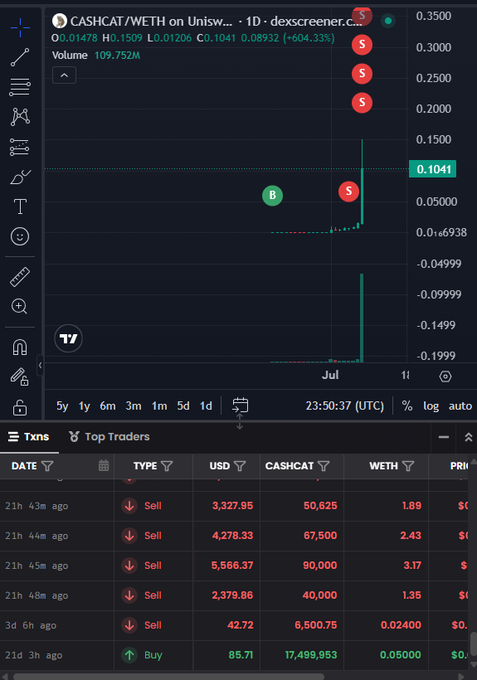477x680 pixels.
Task: Minimize the transactions panel with dash icon
Action: [444, 437]
